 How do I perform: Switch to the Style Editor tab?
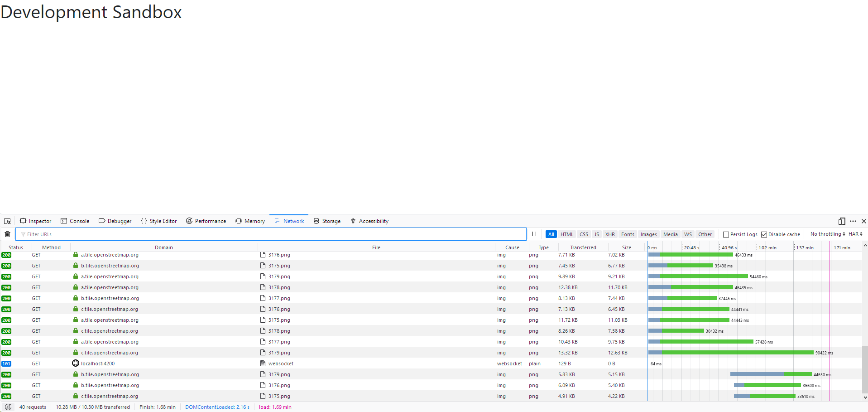159,221
